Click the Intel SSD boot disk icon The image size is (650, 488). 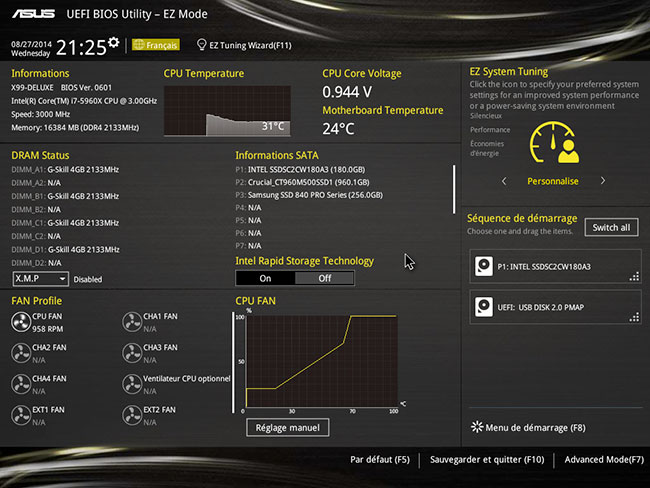click(x=484, y=266)
